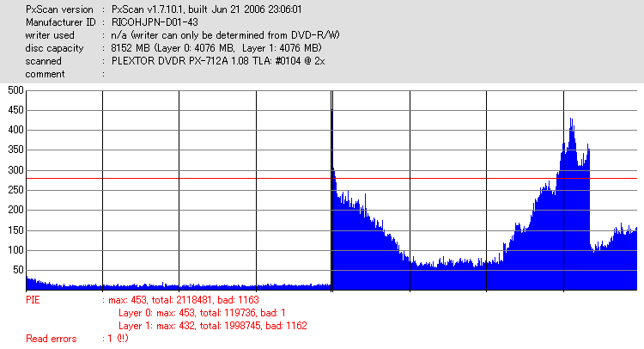Viewport: 644px width, 349px height.
Task: Click the red threshold line at 280
Action: [x=331, y=179]
